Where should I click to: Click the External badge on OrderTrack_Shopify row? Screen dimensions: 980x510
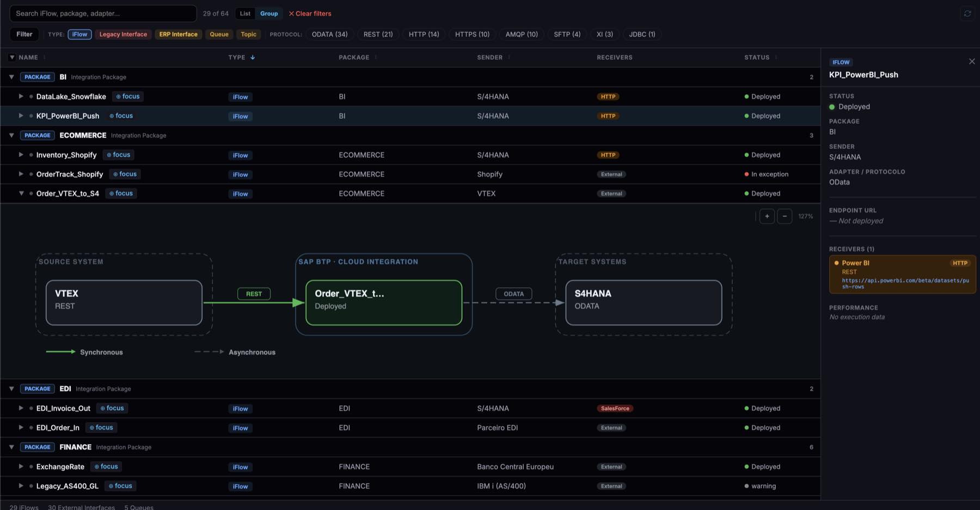point(611,174)
